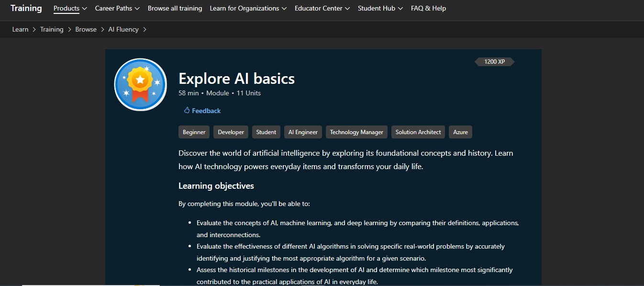Click the Feedback thumbs-up icon

[187, 110]
